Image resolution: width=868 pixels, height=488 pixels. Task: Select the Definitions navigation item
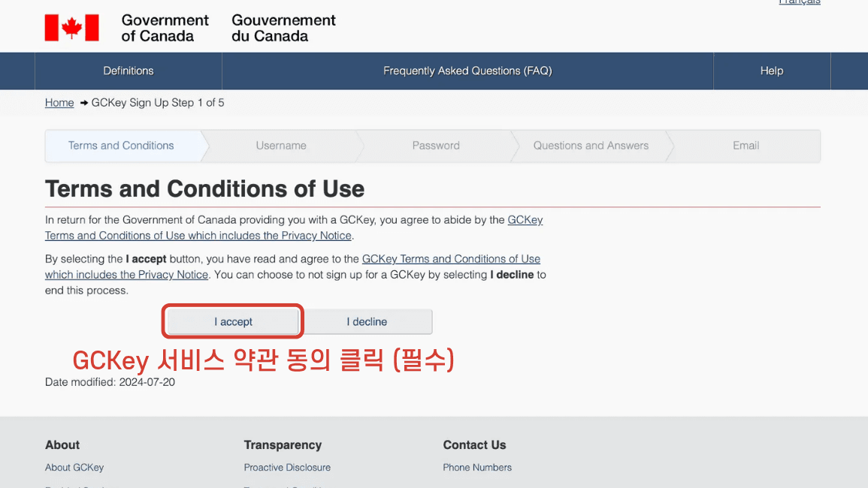(128, 71)
